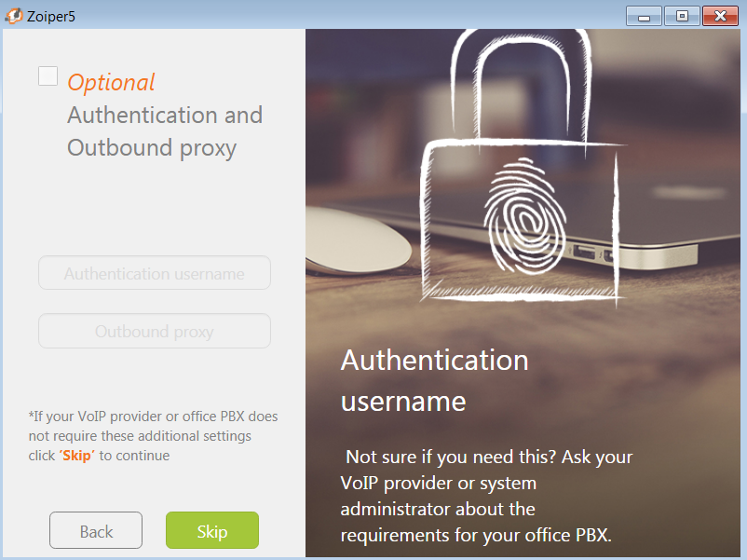Screen dimensions: 747x560
Task: Click the orange 'Optional' heading text
Action: 111,82
